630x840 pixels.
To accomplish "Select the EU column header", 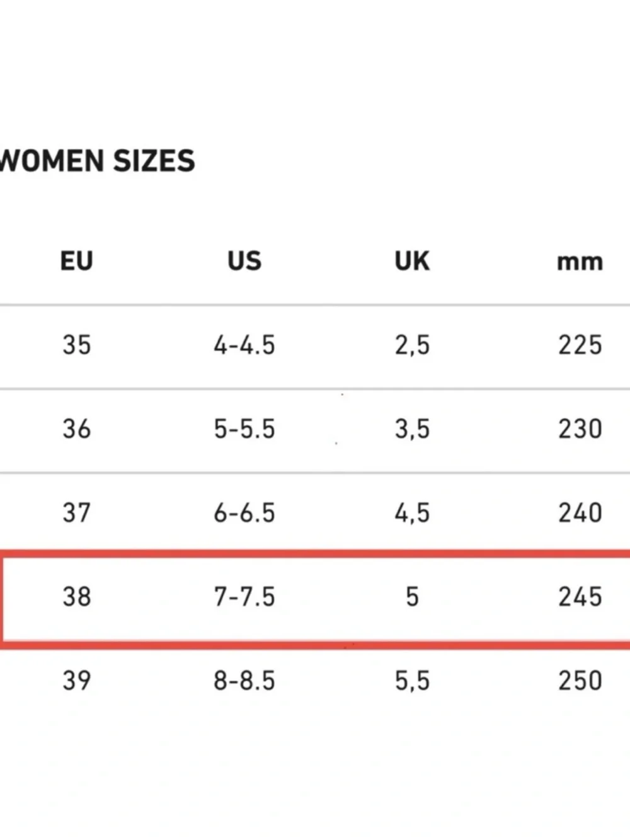I will [x=76, y=261].
